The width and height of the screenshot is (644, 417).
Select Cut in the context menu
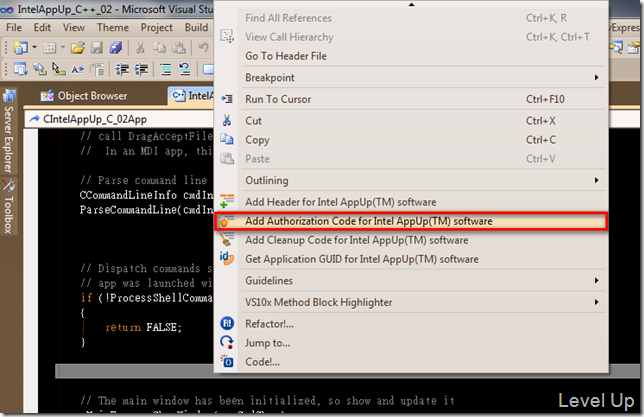(411, 121)
